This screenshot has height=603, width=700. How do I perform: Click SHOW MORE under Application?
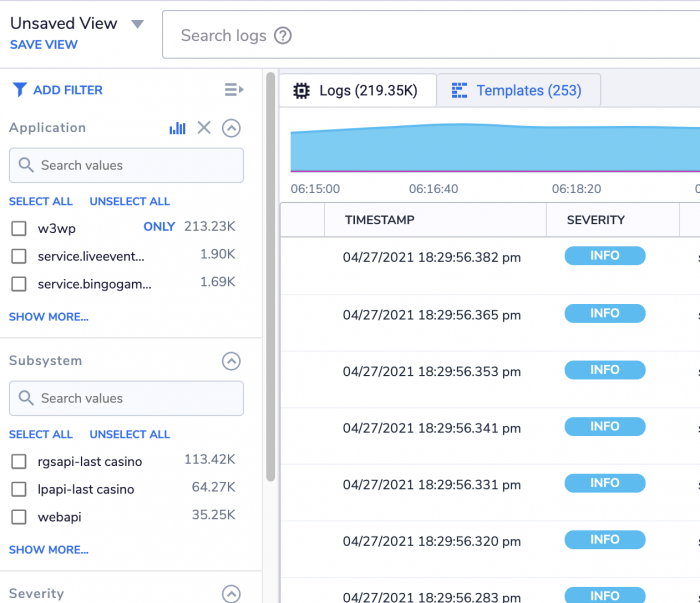click(48, 317)
